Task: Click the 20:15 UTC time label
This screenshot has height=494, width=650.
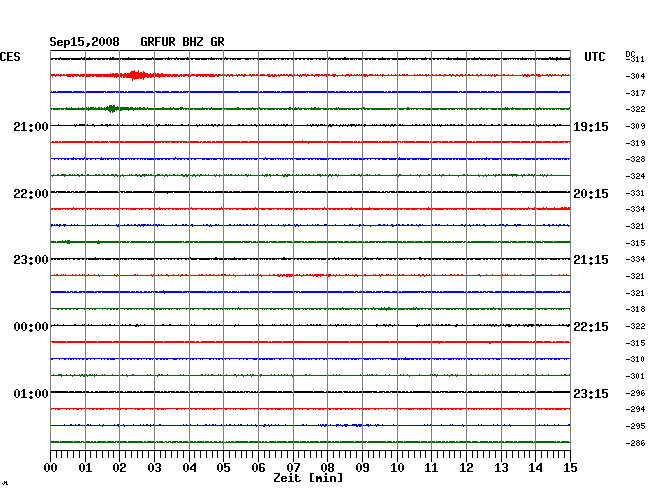Action: pyautogui.click(x=591, y=194)
